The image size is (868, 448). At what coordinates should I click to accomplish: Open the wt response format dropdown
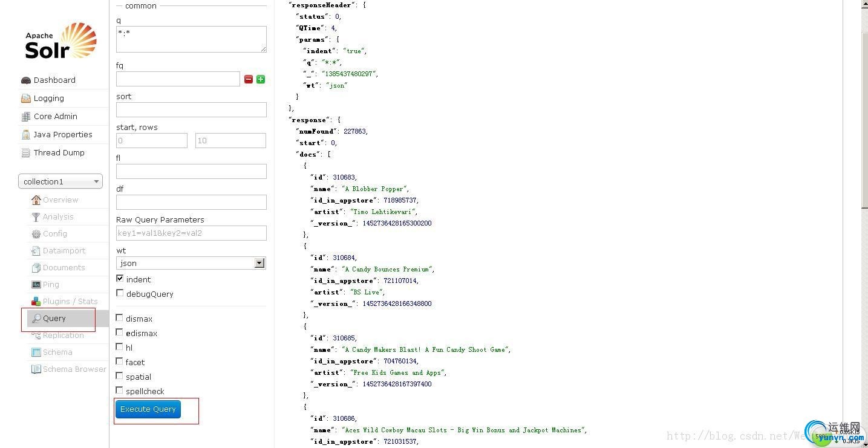tap(191, 263)
